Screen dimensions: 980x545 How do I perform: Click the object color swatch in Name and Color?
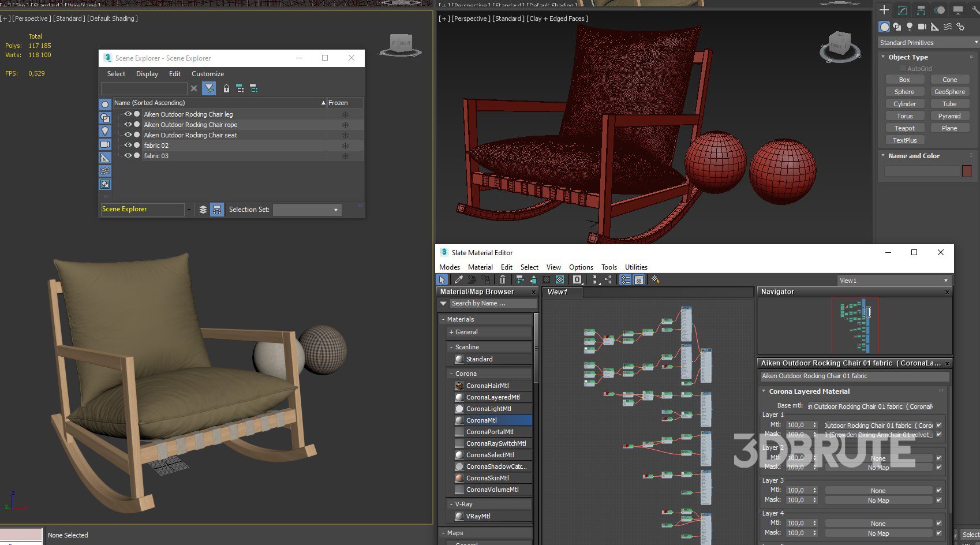[x=967, y=171]
